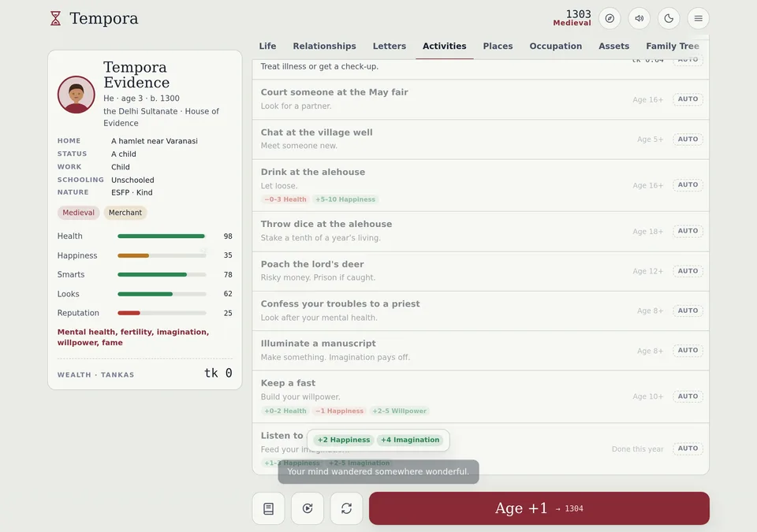Click the Tempora hourglass logo icon
757x532 pixels.
[x=55, y=18]
